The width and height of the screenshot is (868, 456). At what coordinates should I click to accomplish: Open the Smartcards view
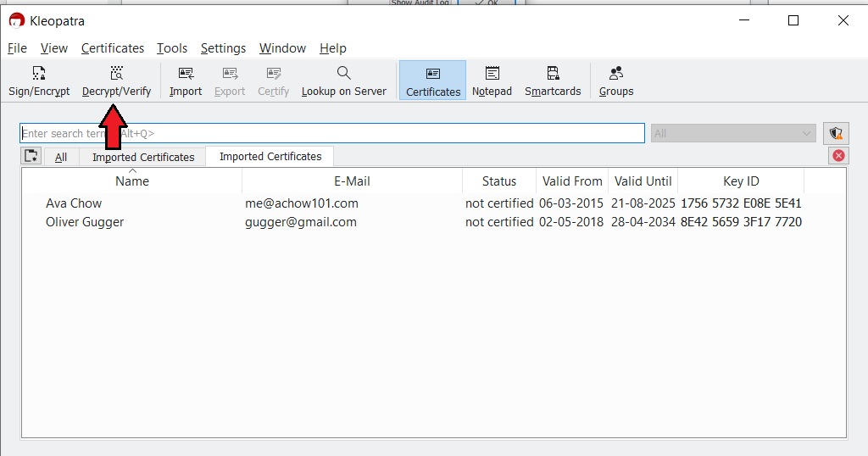coord(553,81)
